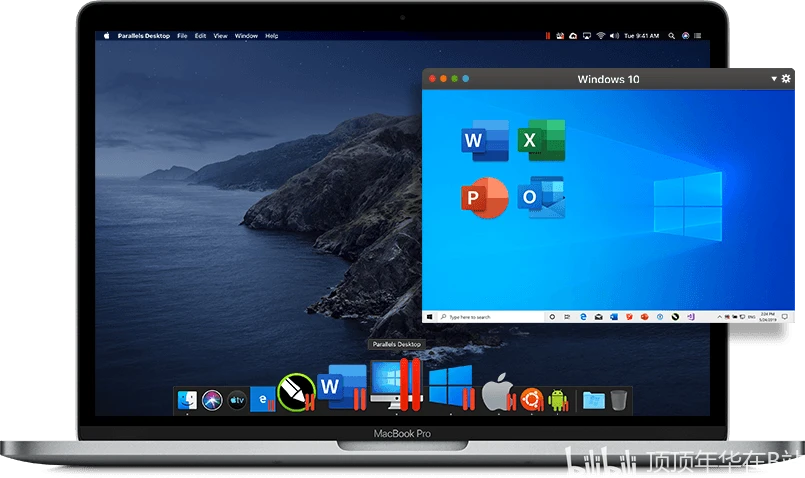Open Task View in Windows taskbar
The height and width of the screenshot is (478, 805).
[x=567, y=317]
